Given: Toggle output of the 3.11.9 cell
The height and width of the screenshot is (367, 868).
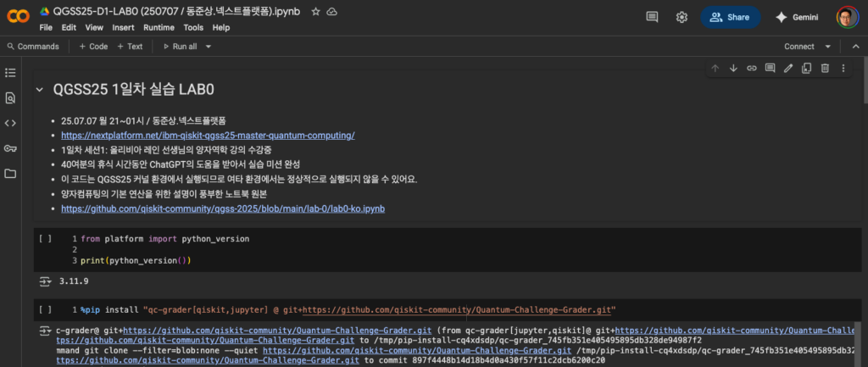Looking at the screenshot, I should 46,281.
